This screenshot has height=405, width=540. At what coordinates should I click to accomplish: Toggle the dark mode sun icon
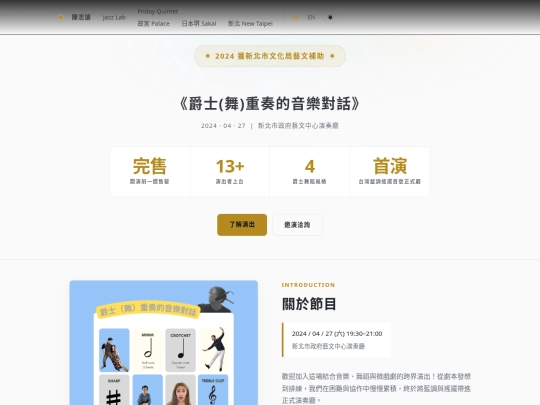330,17
